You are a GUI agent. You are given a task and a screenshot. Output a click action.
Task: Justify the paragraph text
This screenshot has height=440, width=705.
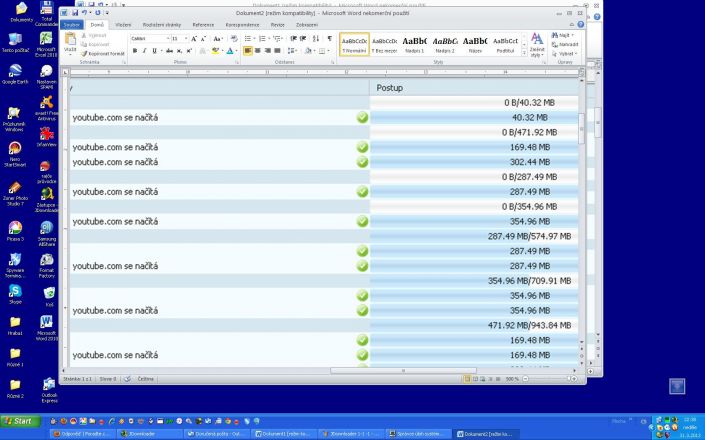[277, 51]
